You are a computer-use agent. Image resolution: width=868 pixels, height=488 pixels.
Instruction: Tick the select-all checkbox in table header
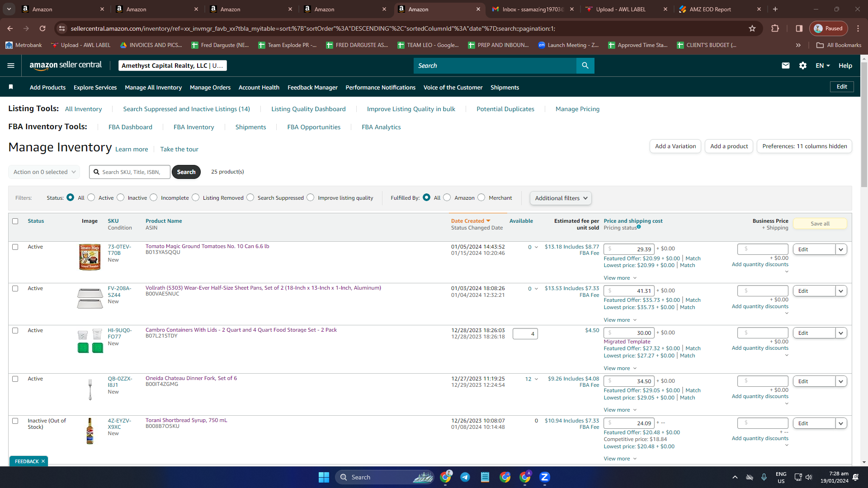pyautogui.click(x=15, y=221)
